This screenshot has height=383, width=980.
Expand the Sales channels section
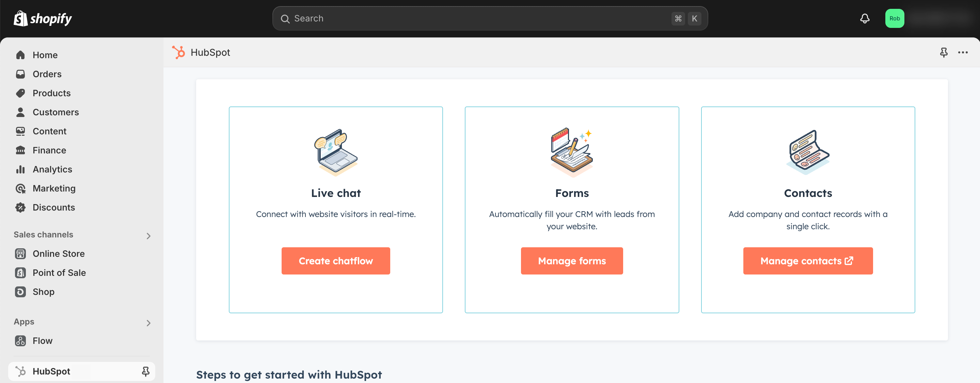(148, 236)
